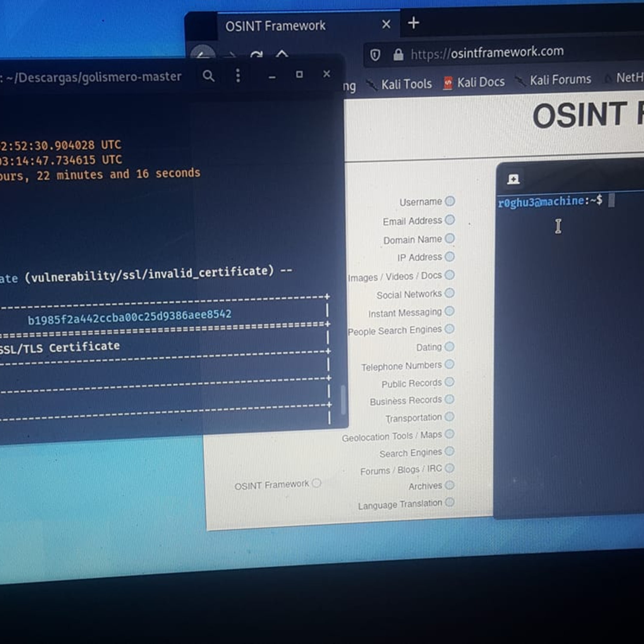The height and width of the screenshot is (644, 644).
Task: Expand the Transportation node
Action: 450,416
